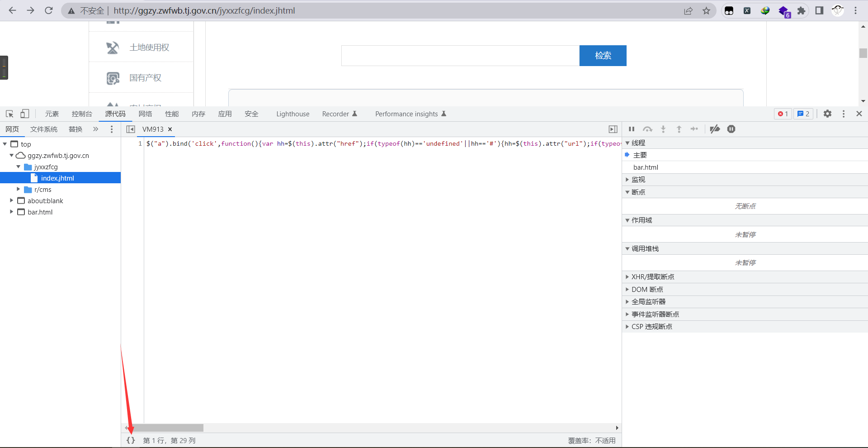Open Chrome three-dot menu
The image size is (868, 448).
point(855,11)
